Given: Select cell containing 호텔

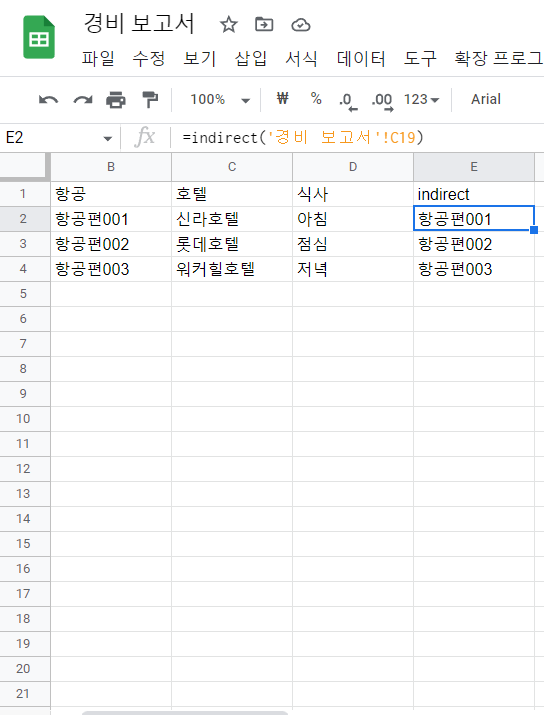Looking at the screenshot, I should (232, 194).
